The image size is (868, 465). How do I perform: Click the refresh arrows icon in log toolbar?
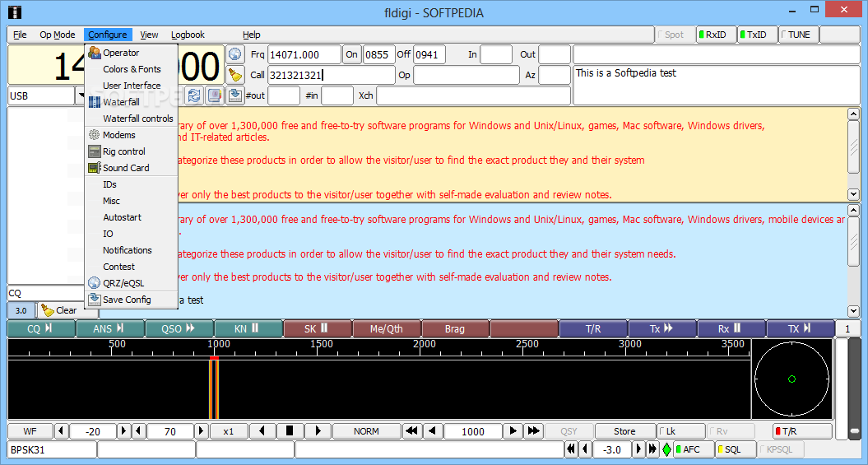193,95
